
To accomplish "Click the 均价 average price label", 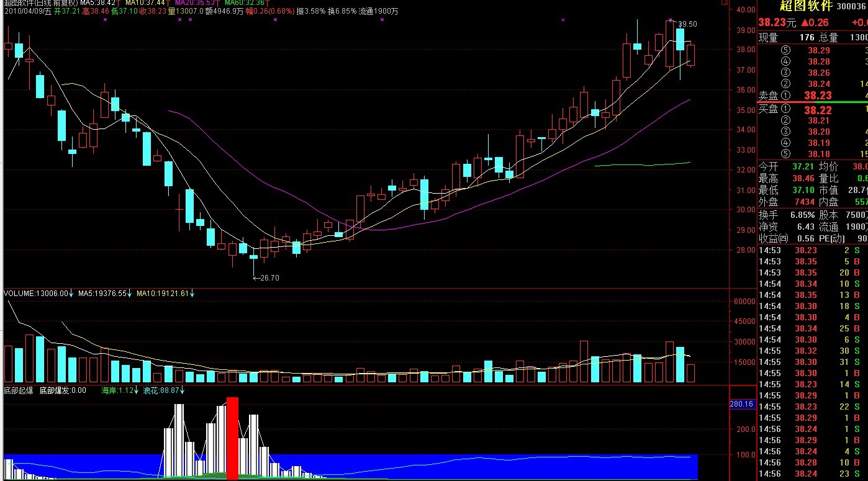I will pos(829,166).
